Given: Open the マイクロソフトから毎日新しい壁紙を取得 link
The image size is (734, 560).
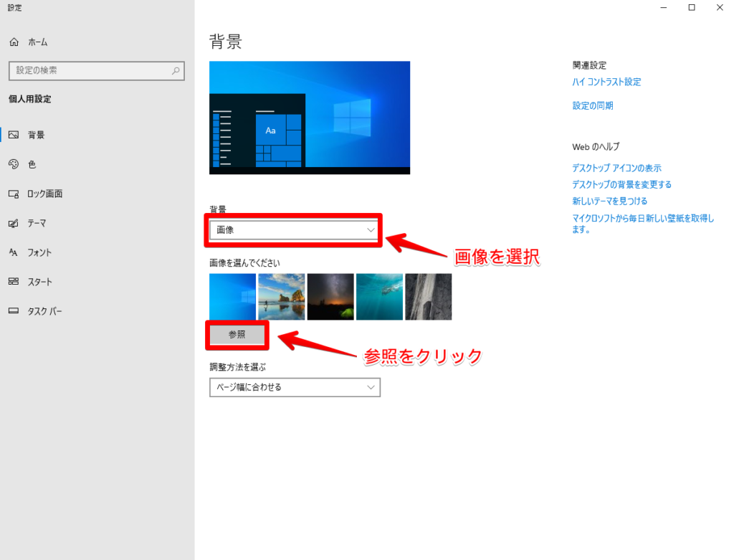Looking at the screenshot, I should pos(643,224).
